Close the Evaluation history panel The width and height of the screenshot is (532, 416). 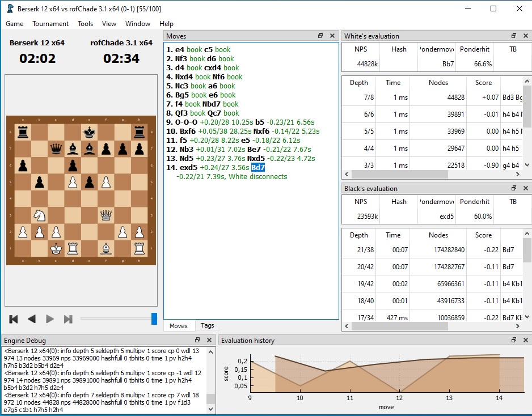pos(526,340)
